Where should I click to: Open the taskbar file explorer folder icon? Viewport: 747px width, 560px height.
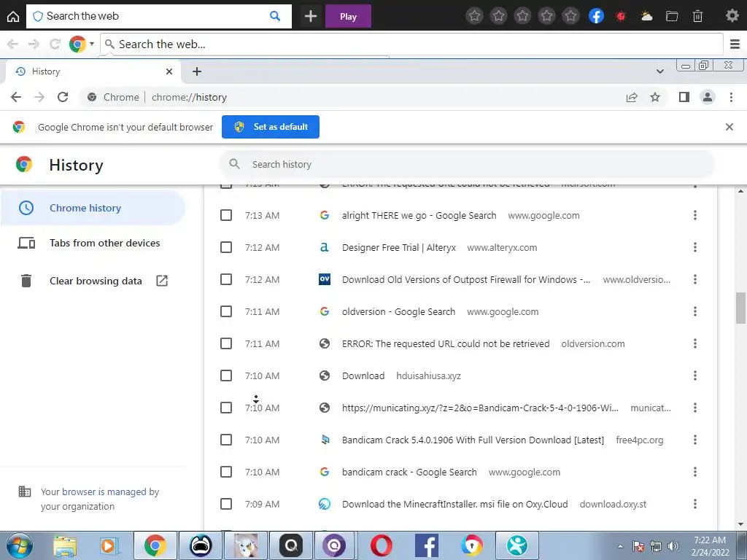pos(65,545)
